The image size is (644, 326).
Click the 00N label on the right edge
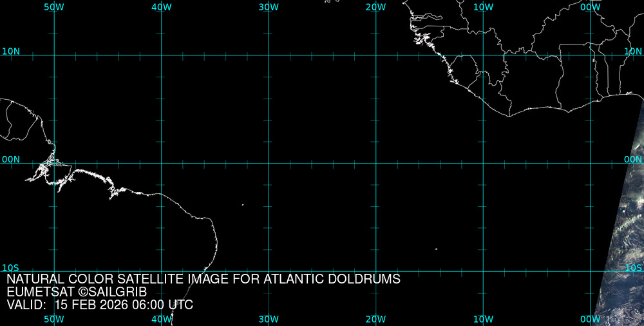[x=633, y=159]
